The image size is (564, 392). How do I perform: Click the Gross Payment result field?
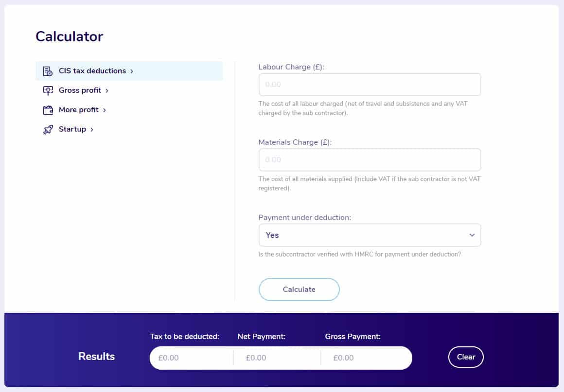coord(366,358)
